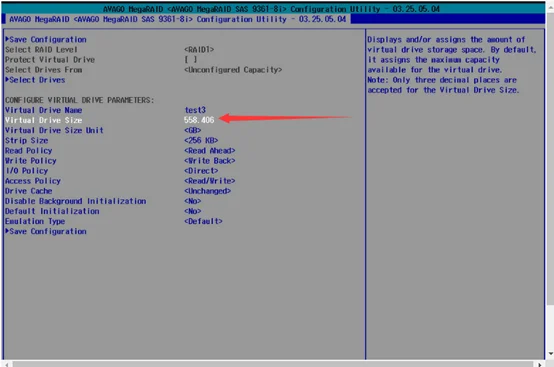Screen dimensions: 554x367
Task: Change the Unchanged drive cache setting
Action: (x=207, y=191)
